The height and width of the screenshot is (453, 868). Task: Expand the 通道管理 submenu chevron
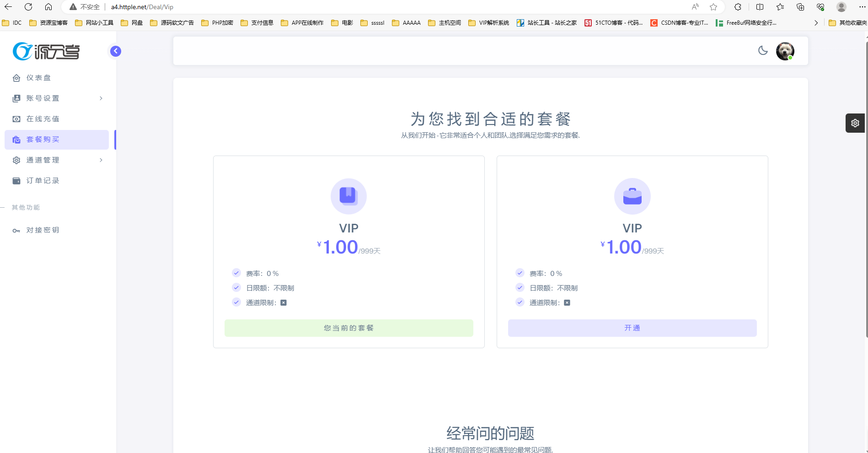pos(101,160)
